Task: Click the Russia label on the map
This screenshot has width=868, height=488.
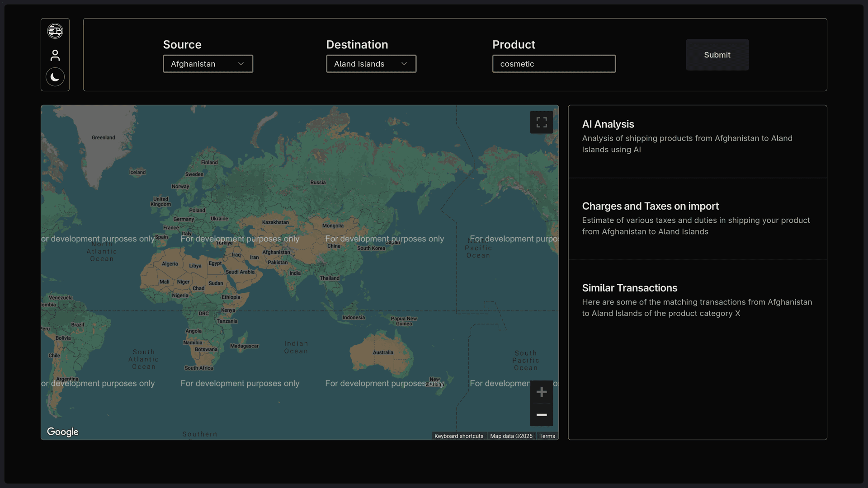Action: [x=318, y=183]
